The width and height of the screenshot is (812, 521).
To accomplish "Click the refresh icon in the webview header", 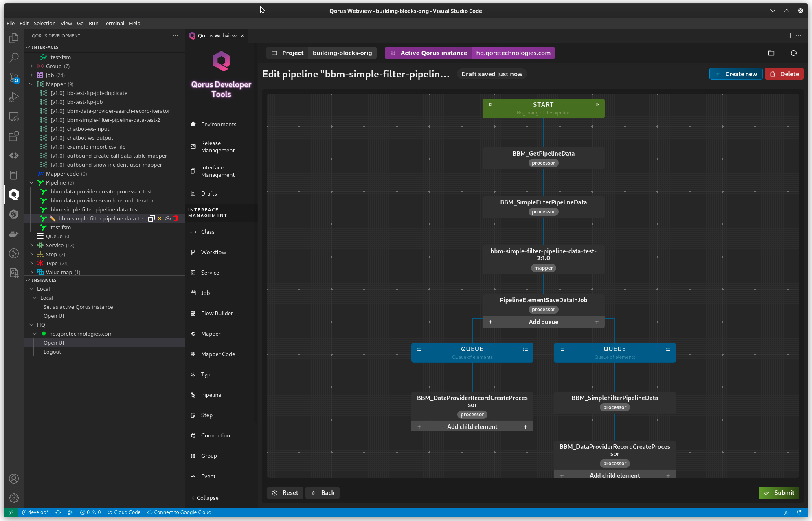I will 793,53.
